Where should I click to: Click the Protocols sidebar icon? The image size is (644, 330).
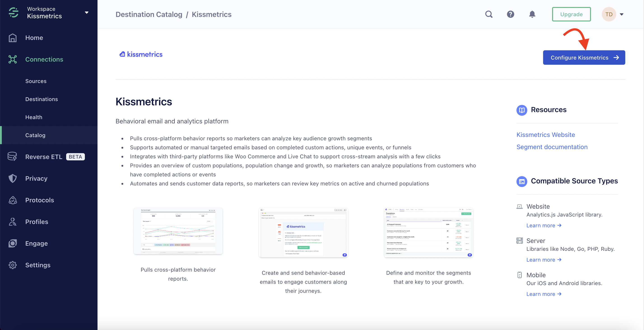coord(12,200)
